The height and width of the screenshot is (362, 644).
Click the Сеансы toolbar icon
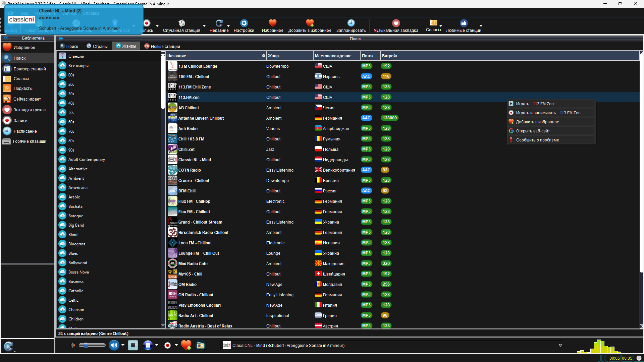point(433,26)
